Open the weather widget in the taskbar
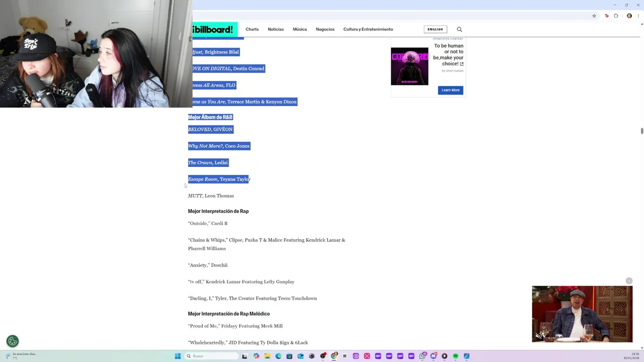Viewport: 644px width, 362px height. coord(20,356)
